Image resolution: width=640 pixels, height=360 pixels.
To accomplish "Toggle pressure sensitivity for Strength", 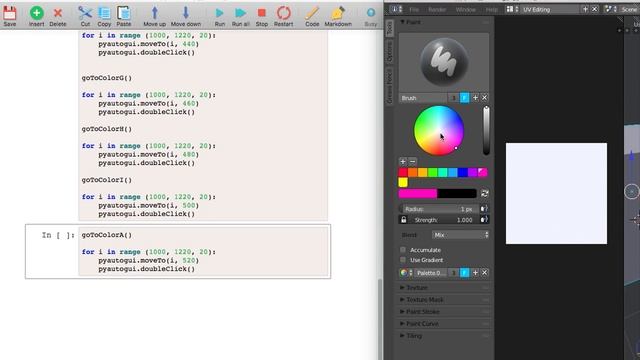I will [484, 220].
